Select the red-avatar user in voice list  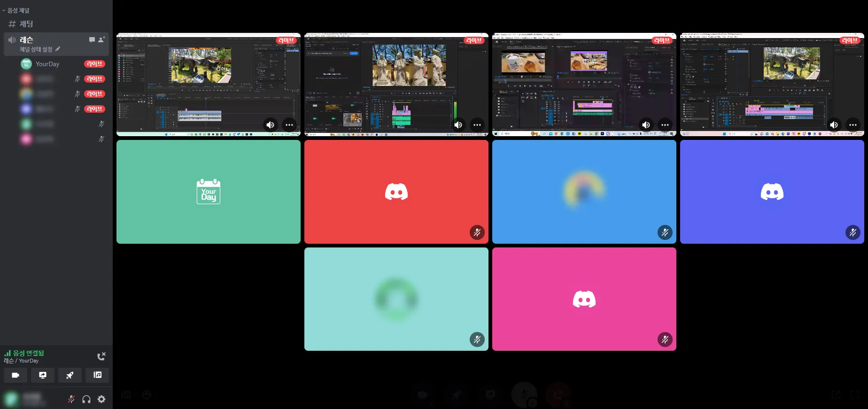(63, 79)
